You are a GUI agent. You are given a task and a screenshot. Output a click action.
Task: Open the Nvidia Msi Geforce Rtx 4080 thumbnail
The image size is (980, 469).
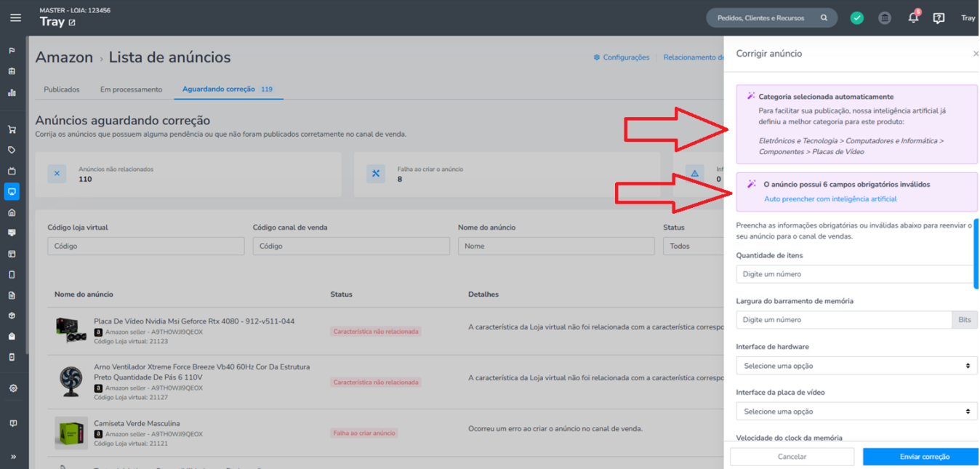point(71,330)
